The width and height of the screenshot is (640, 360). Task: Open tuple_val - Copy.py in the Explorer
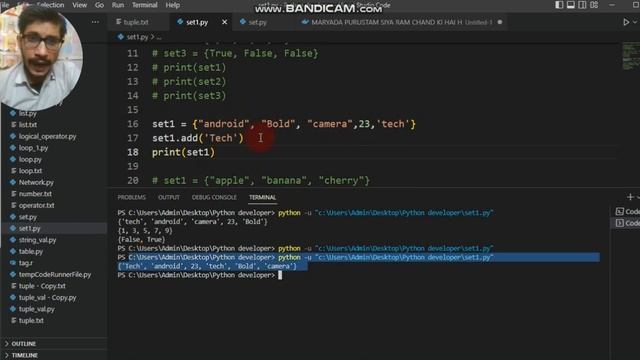(x=47, y=298)
